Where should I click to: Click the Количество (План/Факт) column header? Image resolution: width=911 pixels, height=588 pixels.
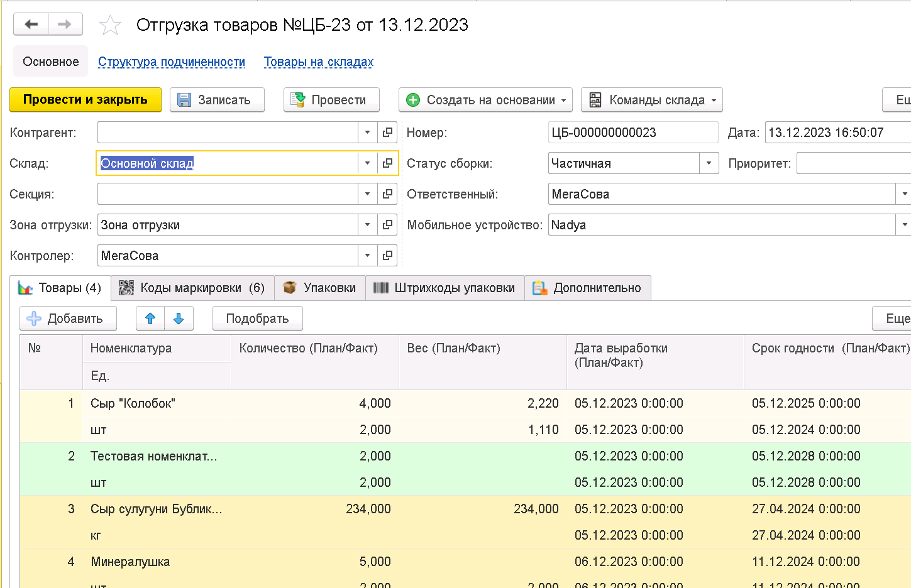(x=315, y=361)
